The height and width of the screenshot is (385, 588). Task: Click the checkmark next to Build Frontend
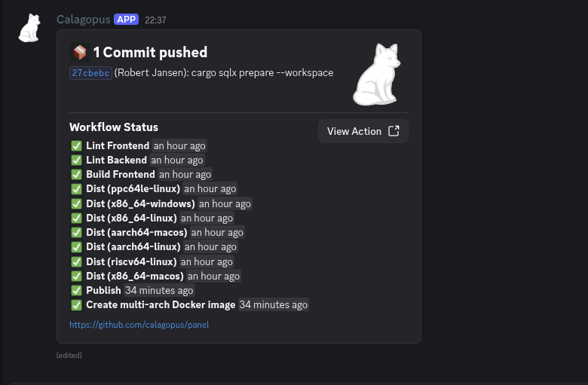pos(76,174)
